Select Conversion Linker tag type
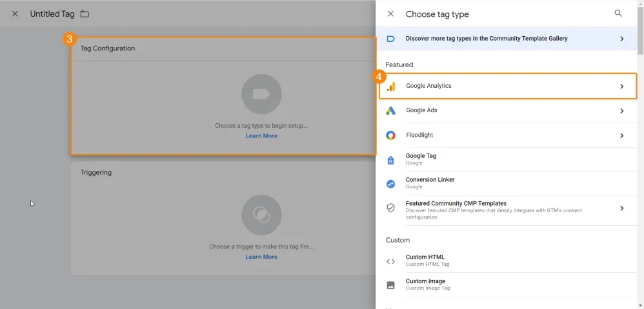Screen dimensions: 644x309 507,183
